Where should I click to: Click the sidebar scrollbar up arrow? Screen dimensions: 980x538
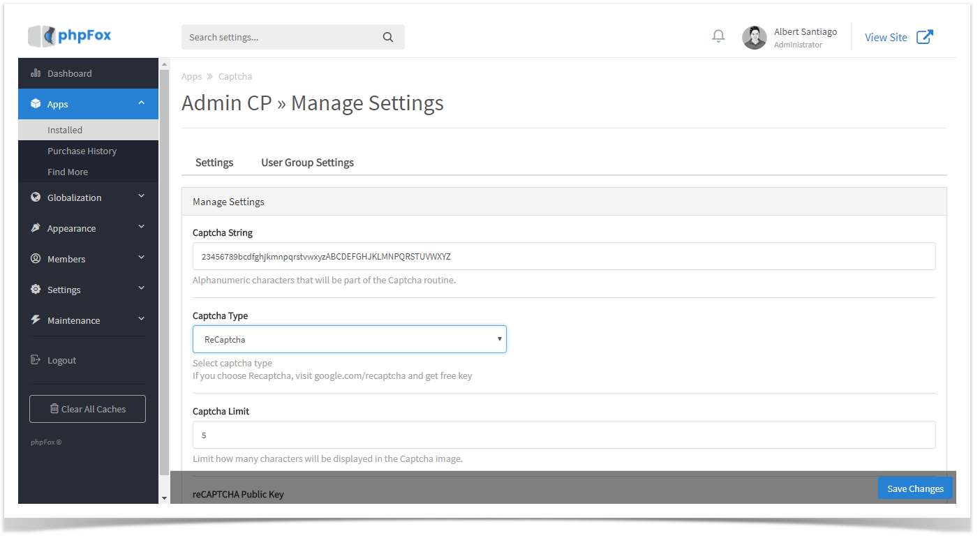164,64
